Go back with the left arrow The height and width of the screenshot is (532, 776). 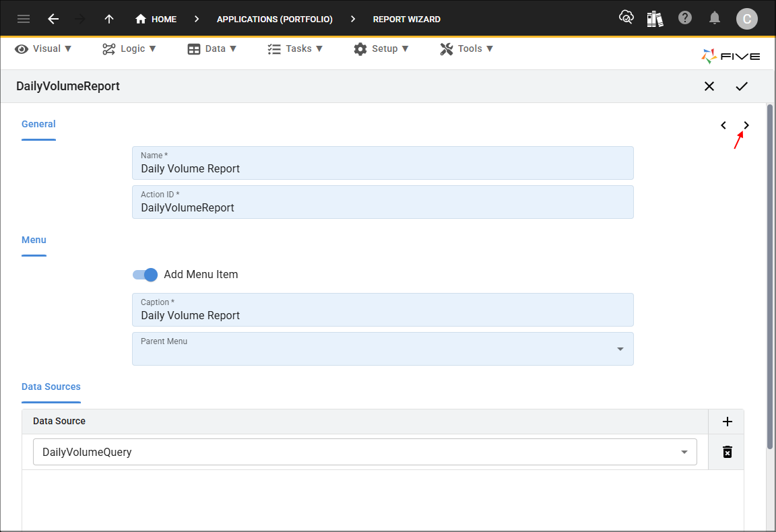click(53, 19)
